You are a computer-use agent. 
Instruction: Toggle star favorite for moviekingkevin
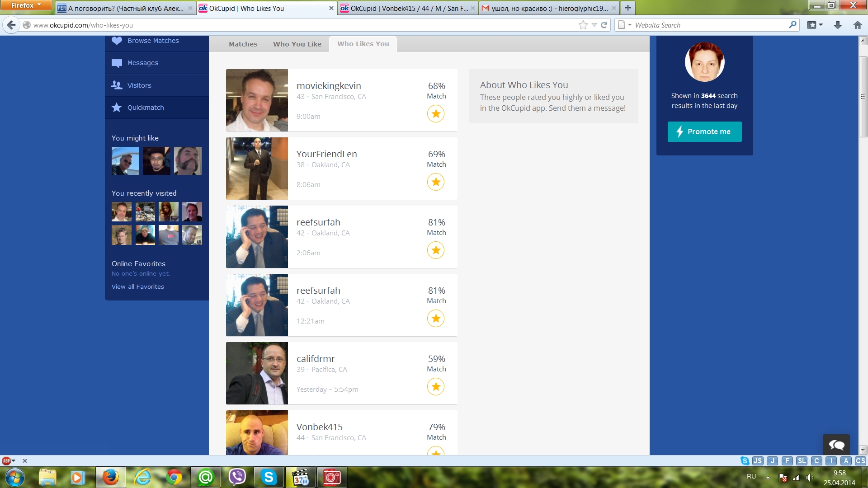(436, 114)
